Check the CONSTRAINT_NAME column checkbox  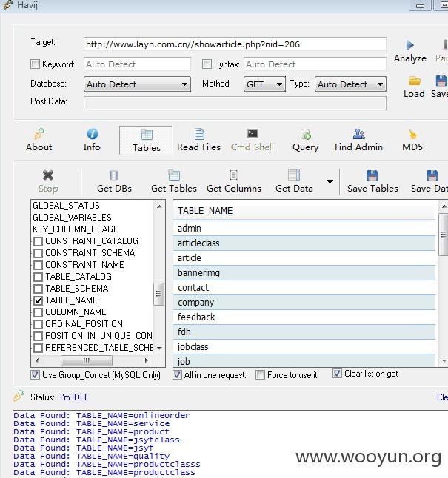click(x=38, y=265)
